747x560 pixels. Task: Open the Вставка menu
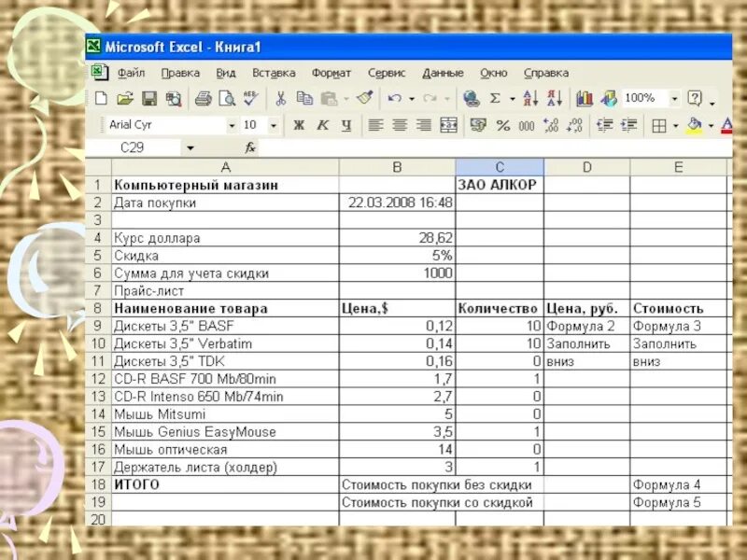pos(274,73)
